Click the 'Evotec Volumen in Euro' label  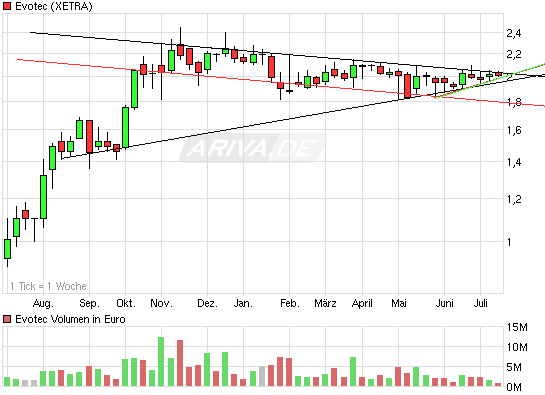(x=70, y=319)
